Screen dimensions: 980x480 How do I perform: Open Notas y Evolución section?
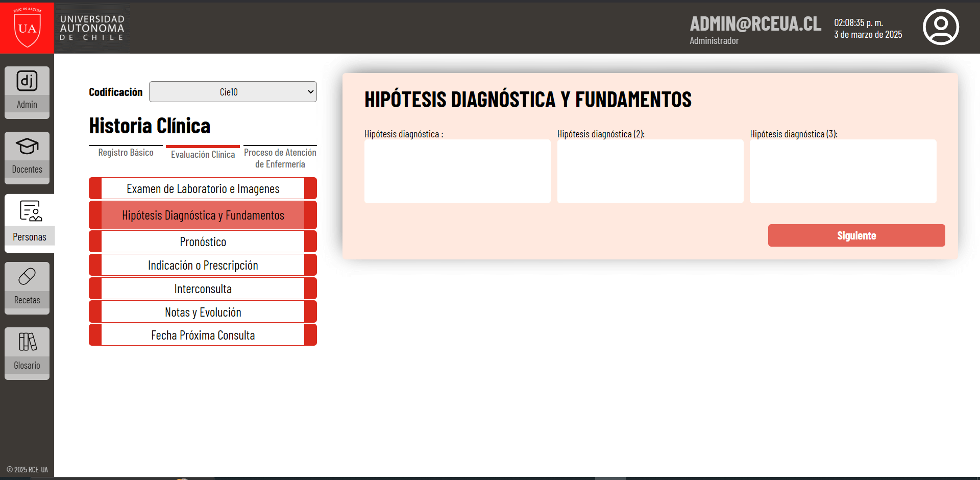click(203, 312)
